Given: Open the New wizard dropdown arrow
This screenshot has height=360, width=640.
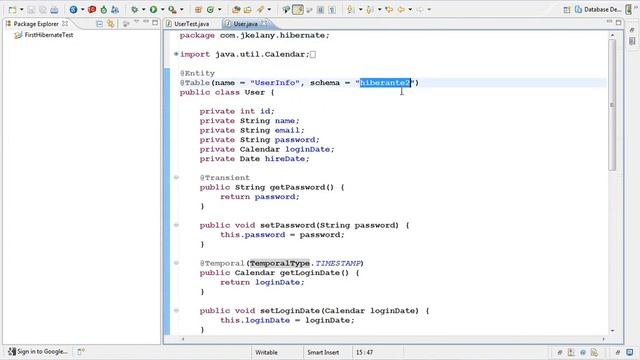Looking at the screenshot, I should point(22,9).
